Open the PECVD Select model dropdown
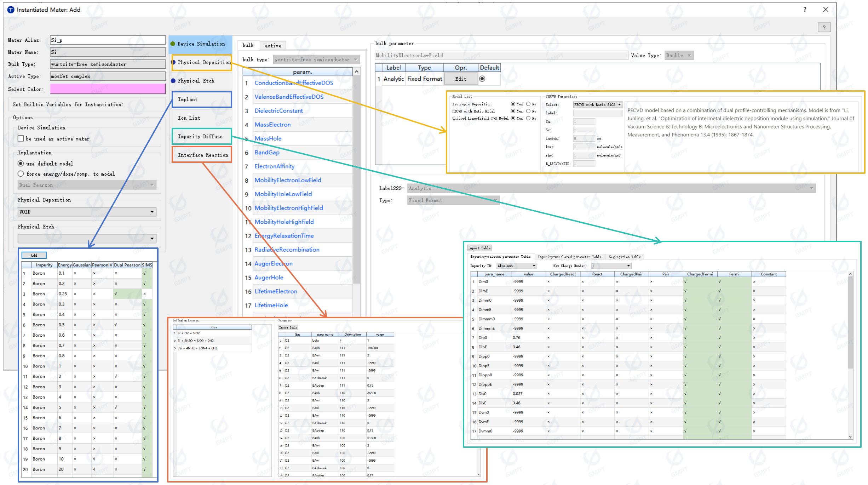868x485 pixels. click(598, 105)
